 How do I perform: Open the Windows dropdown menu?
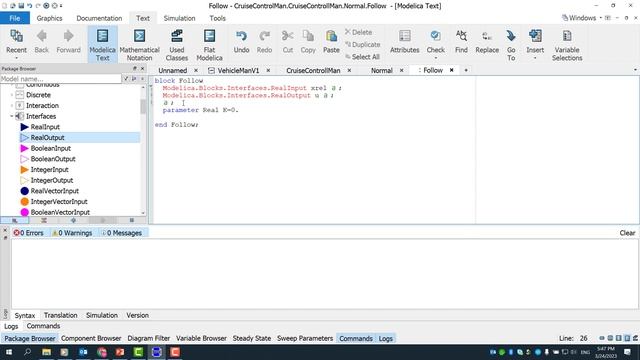582,18
